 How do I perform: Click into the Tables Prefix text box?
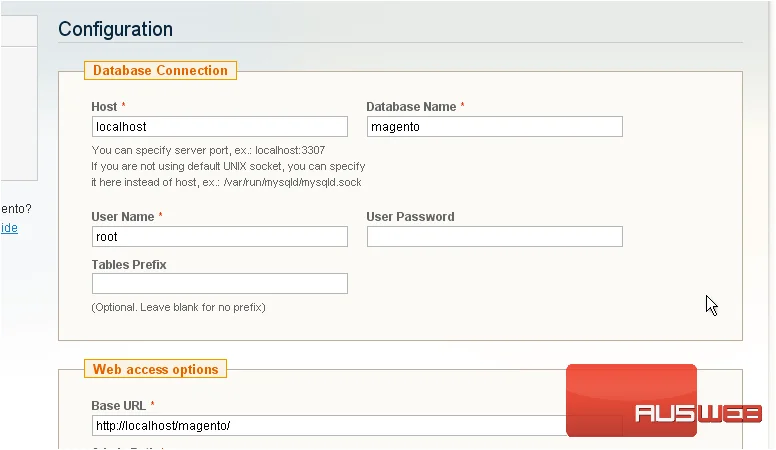(x=220, y=284)
